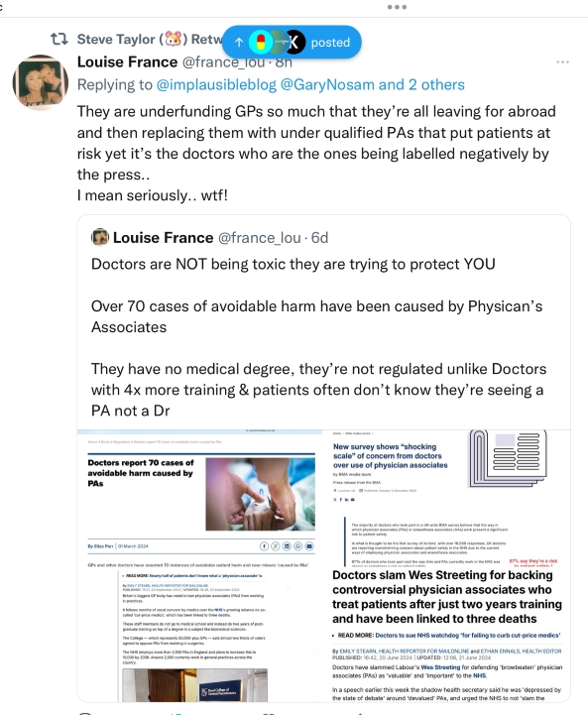Screen dimensions: 588x715
Task: Open Louise France's large profile avatar
Action: tap(41, 82)
